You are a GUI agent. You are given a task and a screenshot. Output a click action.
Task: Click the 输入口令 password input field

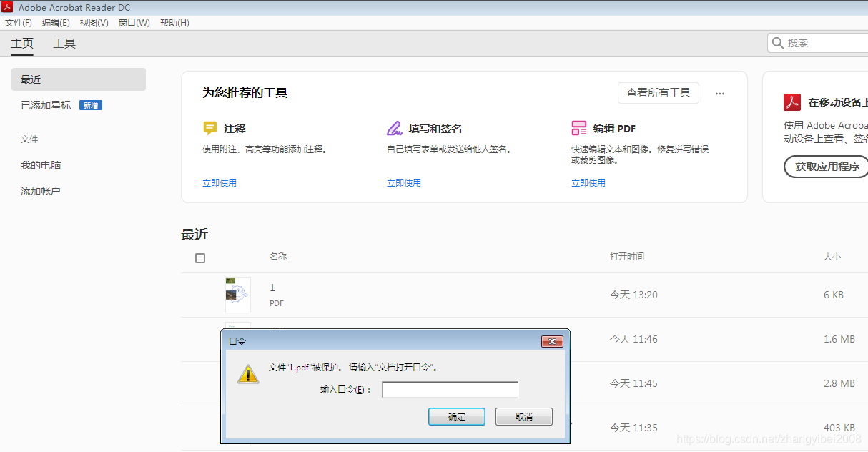coord(450,390)
